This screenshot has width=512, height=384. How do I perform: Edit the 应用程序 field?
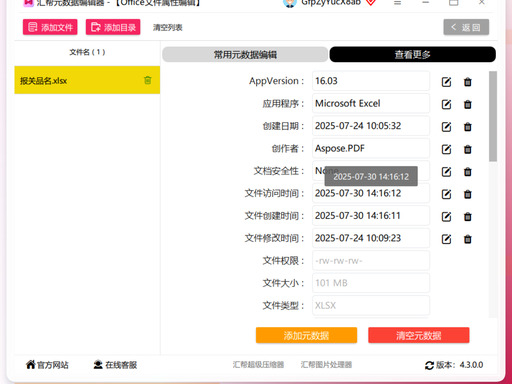(446, 104)
